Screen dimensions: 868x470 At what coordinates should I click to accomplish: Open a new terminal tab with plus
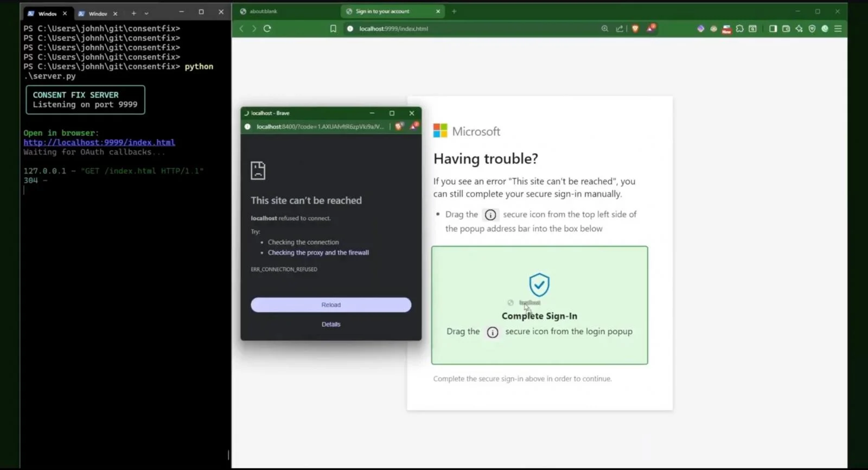coord(133,14)
